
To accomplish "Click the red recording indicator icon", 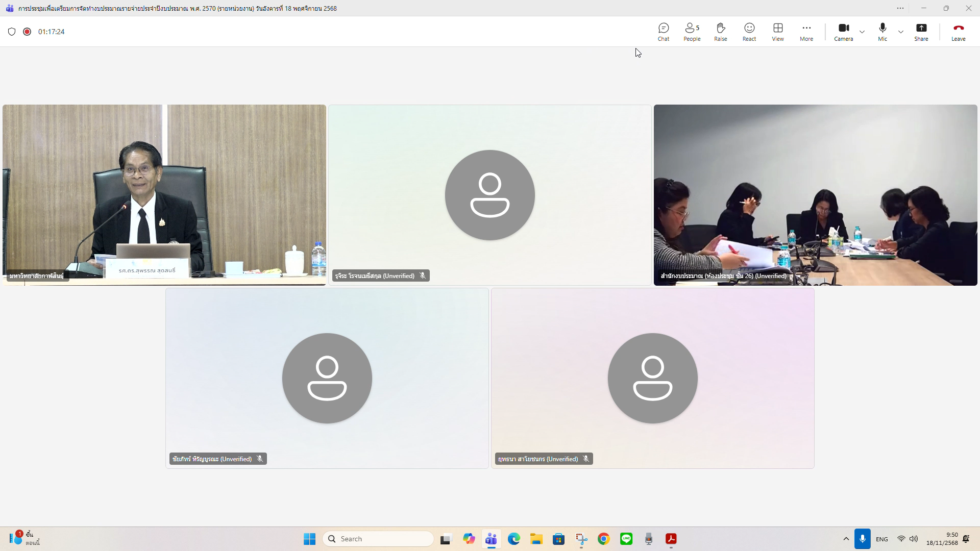I will point(27,32).
